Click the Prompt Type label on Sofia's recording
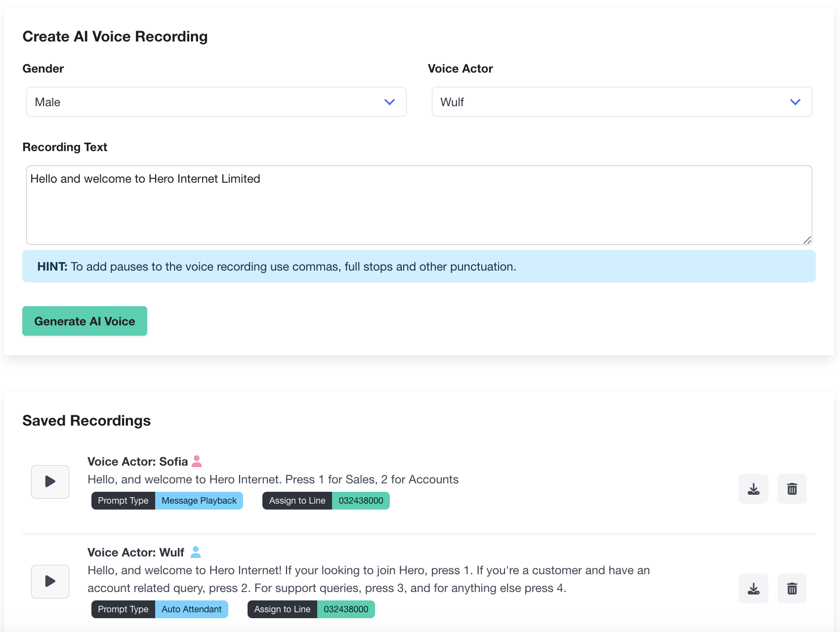This screenshot has width=840, height=632. (x=123, y=500)
